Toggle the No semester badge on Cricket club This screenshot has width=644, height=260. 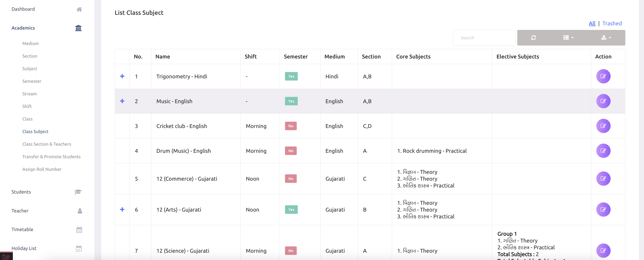(x=290, y=126)
